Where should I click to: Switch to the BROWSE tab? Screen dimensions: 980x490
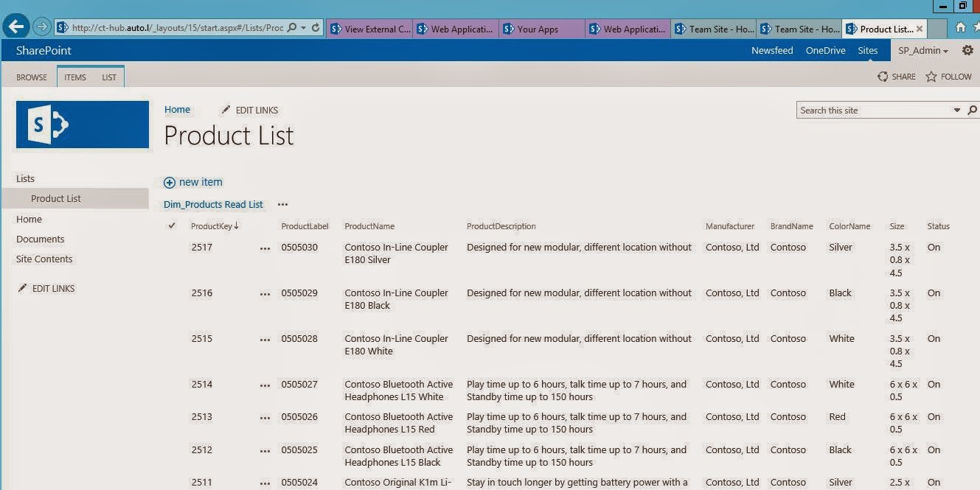[x=31, y=77]
